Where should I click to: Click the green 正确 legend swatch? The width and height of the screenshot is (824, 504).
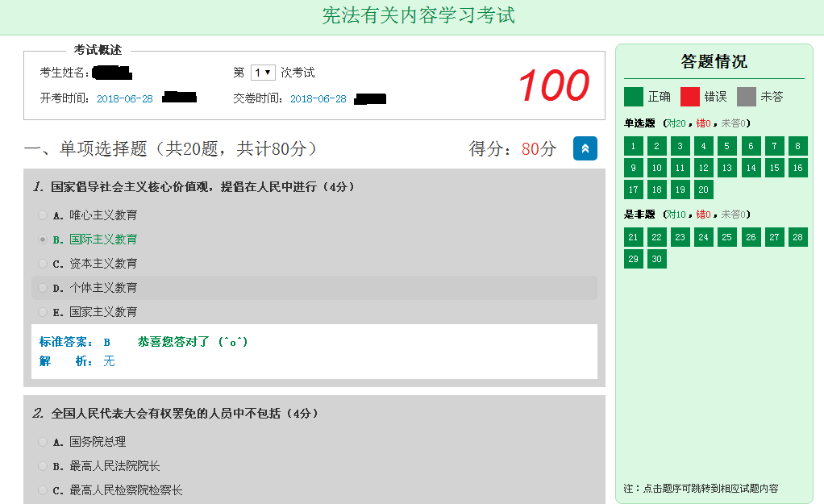(x=634, y=97)
